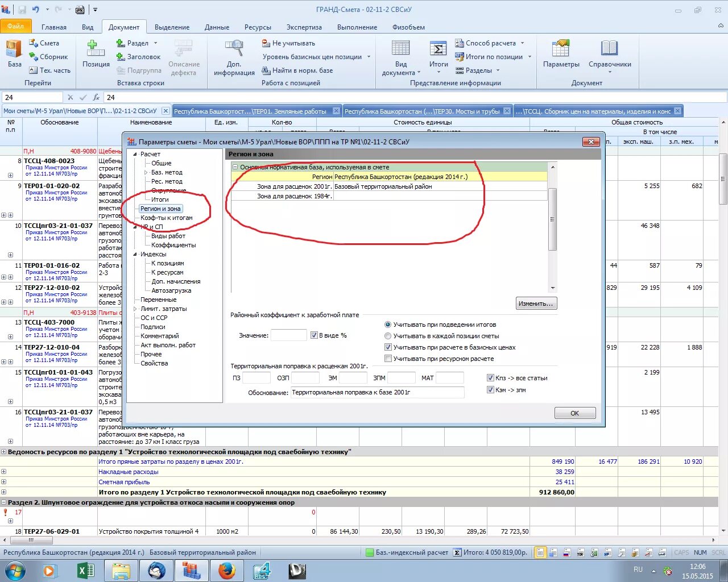Expand Накладные расходы row in the estimate

pos(3,472)
